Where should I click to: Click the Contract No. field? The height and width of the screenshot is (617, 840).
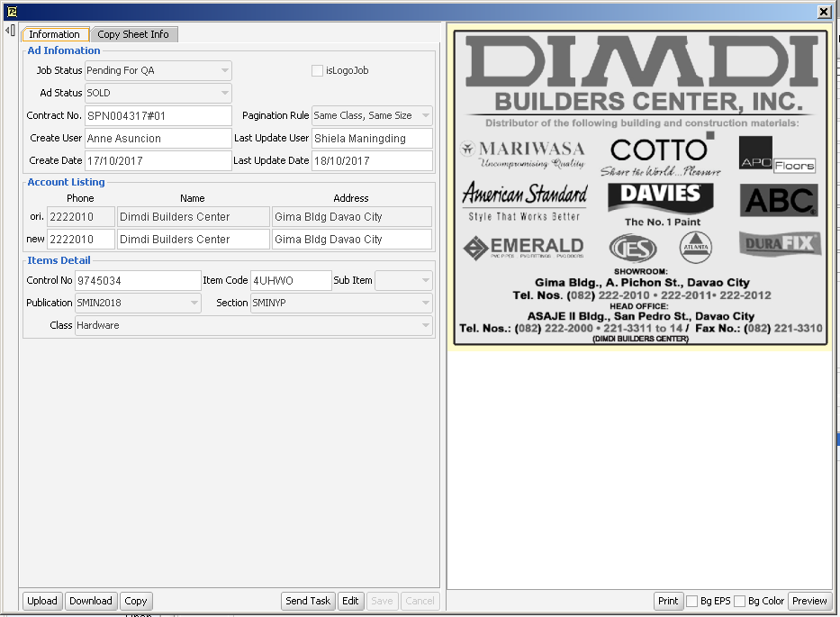(x=158, y=116)
